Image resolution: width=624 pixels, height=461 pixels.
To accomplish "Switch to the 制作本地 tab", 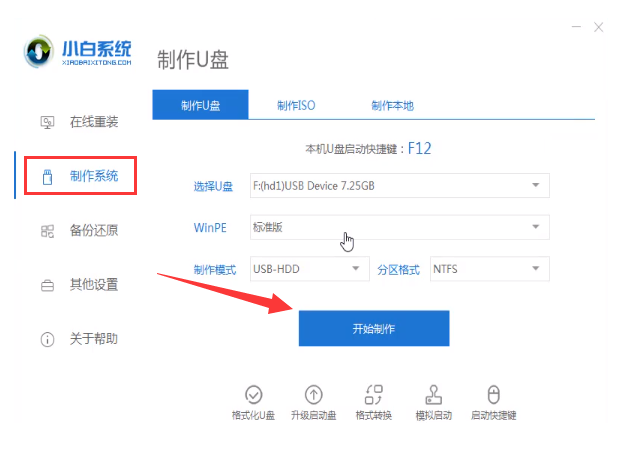I will coord(392,105).
